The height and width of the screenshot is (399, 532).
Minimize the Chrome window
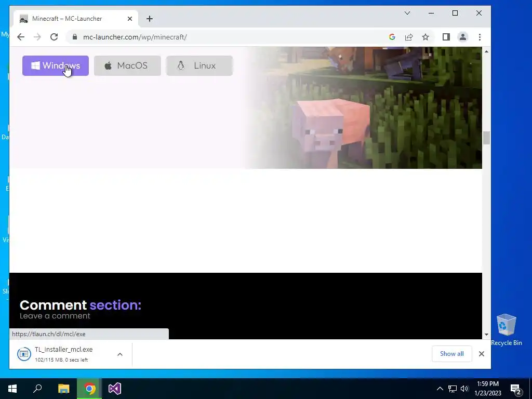(431, 13)
